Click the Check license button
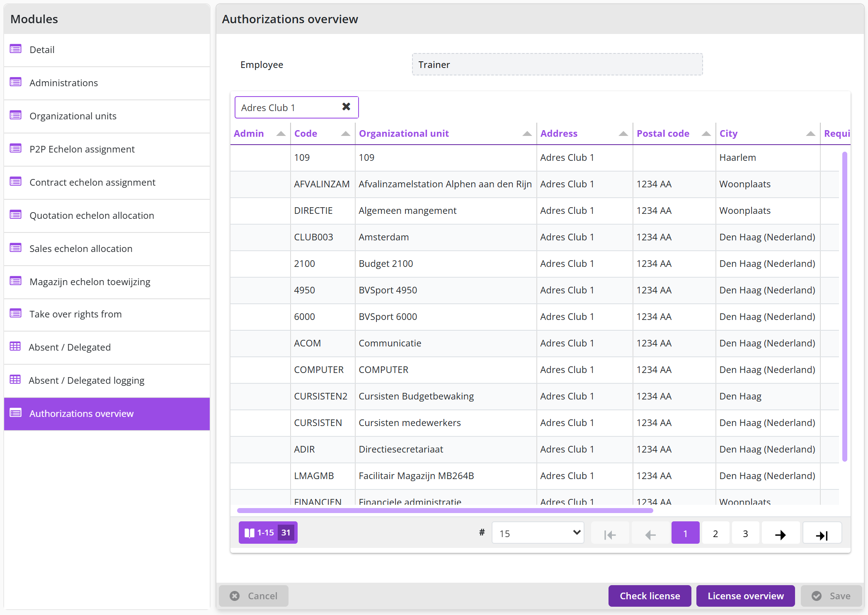The width and height of the screenshot is (868, 615). (650, 596)
